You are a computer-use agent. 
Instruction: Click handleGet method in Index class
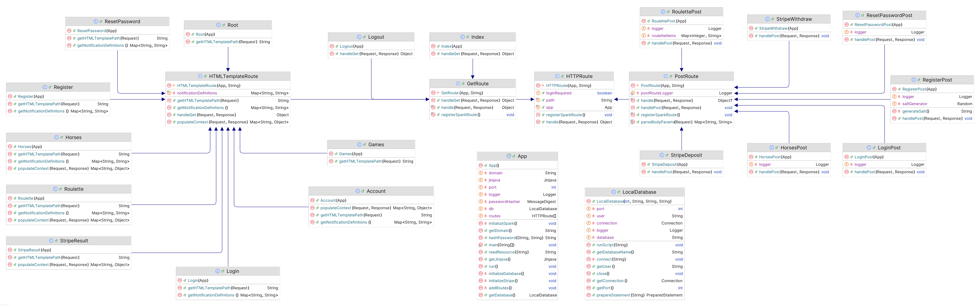473,54
